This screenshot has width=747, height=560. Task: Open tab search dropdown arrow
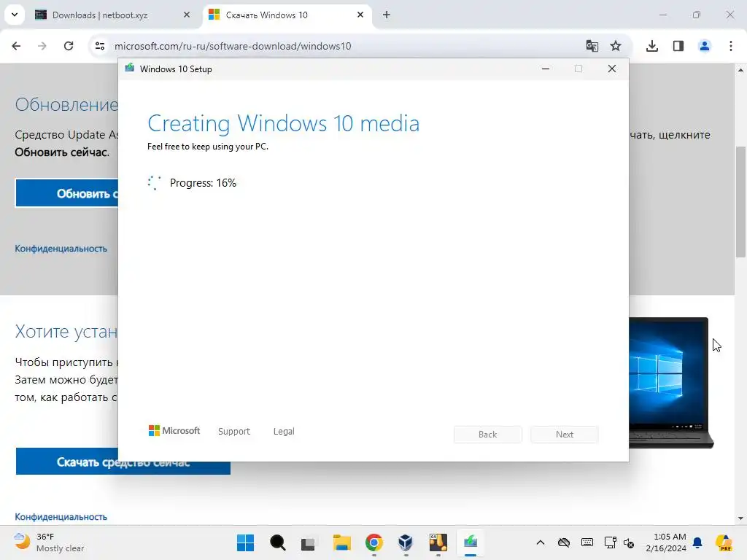point(15,15)
